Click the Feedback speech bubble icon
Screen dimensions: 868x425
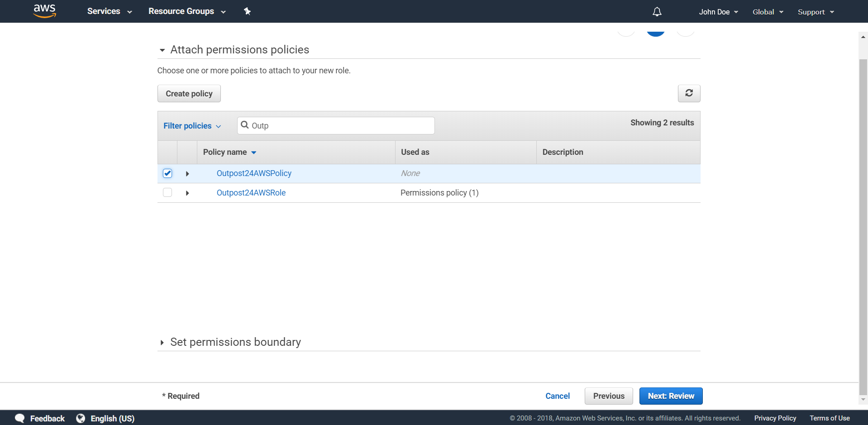point(19,418)
